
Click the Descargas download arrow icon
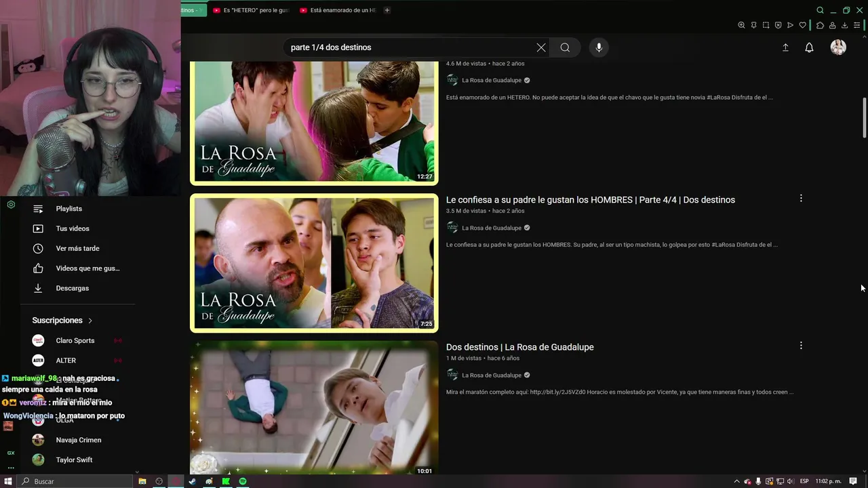tap(38, 288)
